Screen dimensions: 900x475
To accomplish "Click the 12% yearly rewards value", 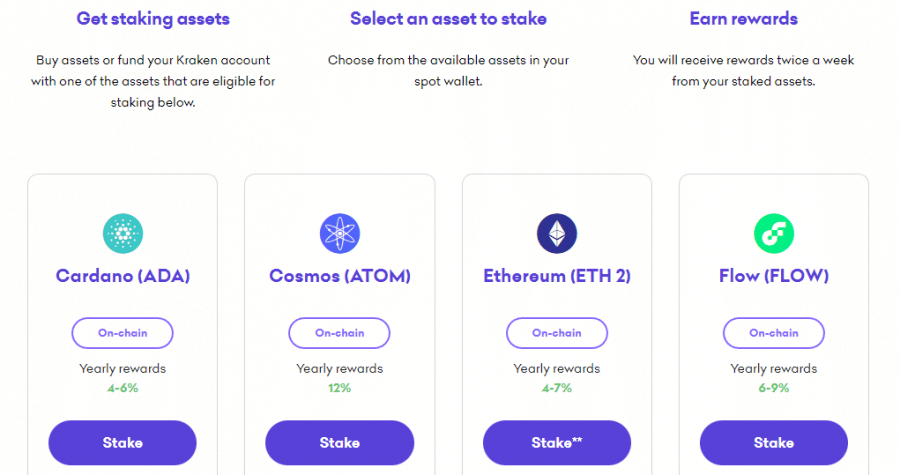I will click(x=339, y=387).
